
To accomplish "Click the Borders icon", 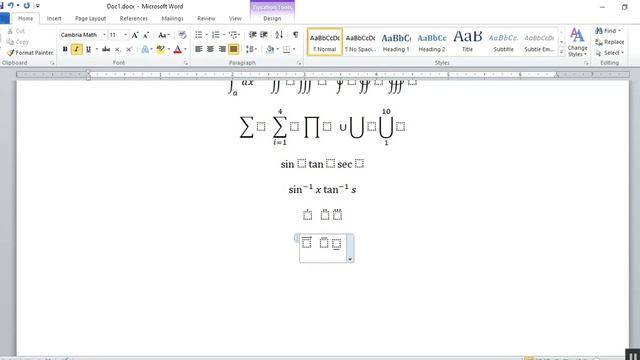I will (287, 49).
